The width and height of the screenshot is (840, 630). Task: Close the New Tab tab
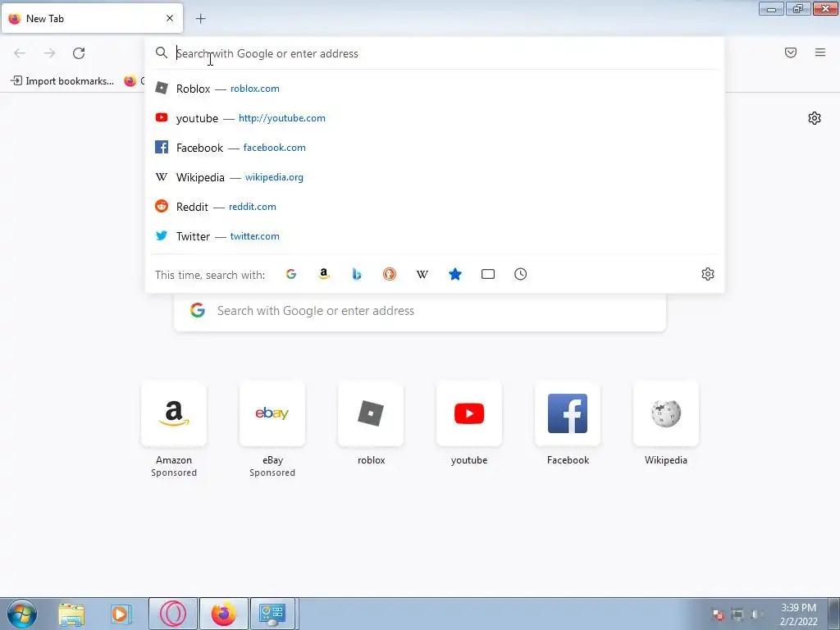coord(170,18)
